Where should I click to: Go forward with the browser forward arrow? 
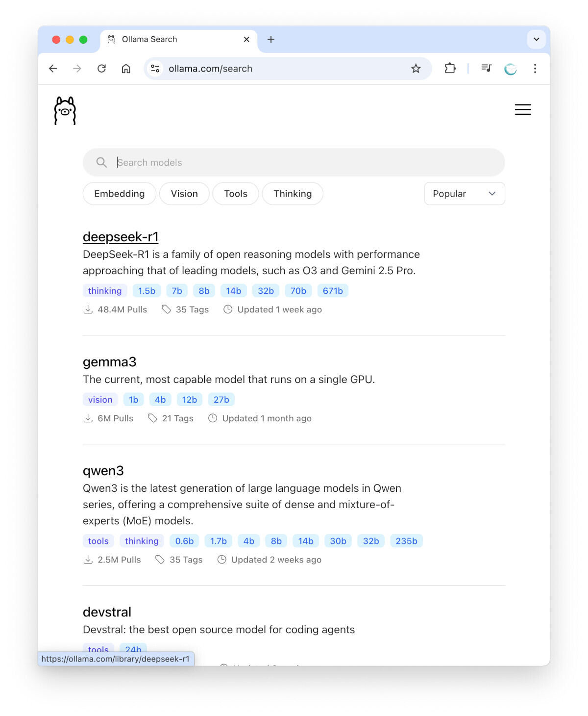click(77, 69)
